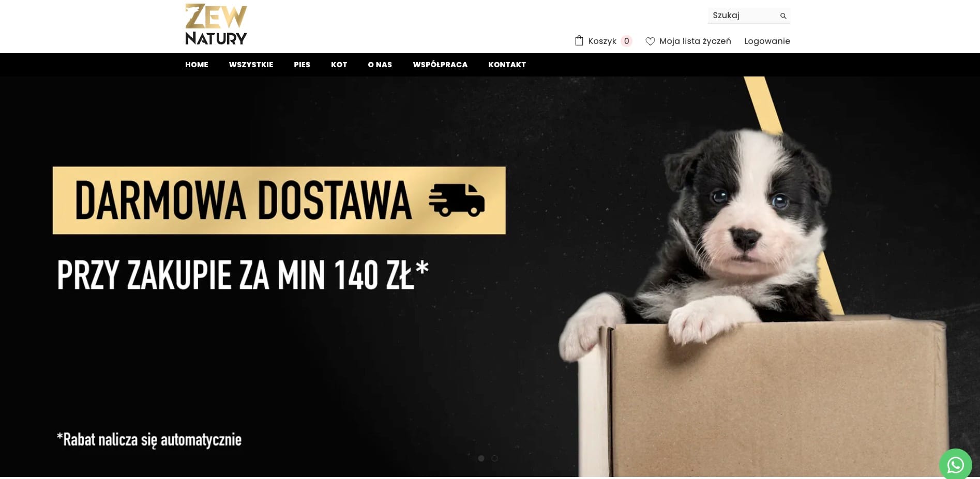Open the KONTAKT page

tap(507, 65)
